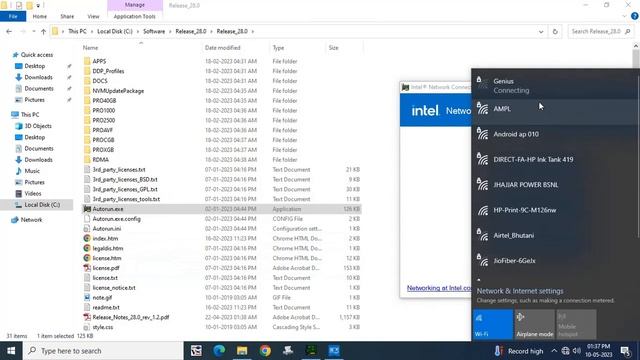Sort by Type column header
The height and width of the screenshot is (360, 640).
click(278, 48)
